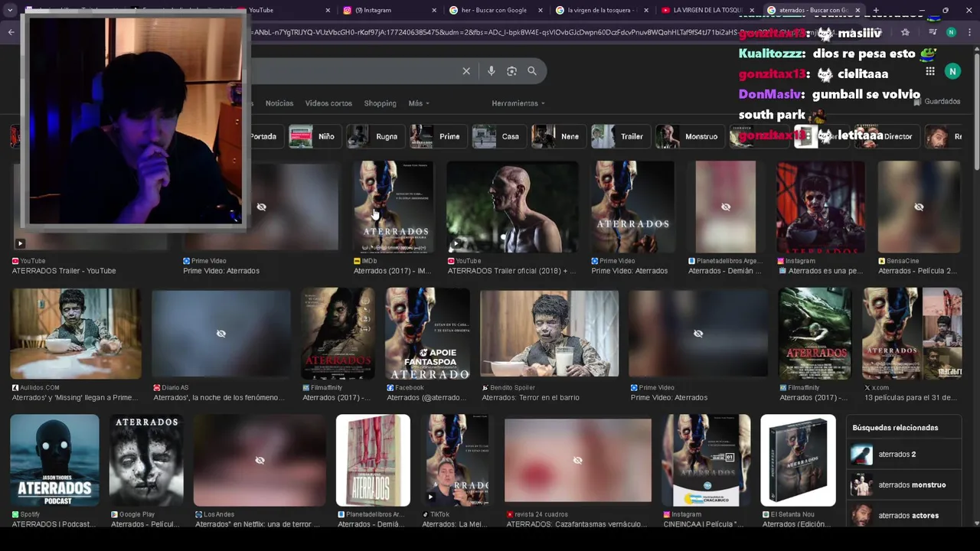Open Google Lens image search icon
The image size is (980, 551).
tap(511, 71)
